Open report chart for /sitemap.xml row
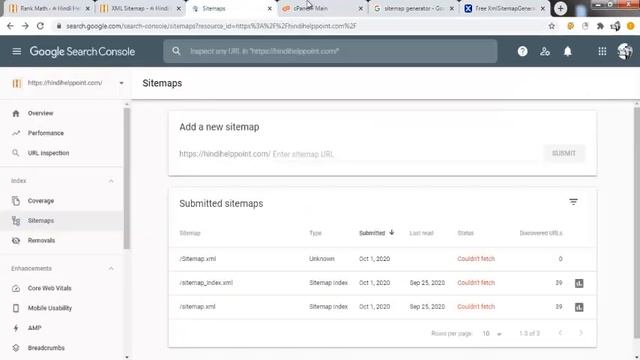The width and height of the screenshot is (640, 360). pos(579,307)
